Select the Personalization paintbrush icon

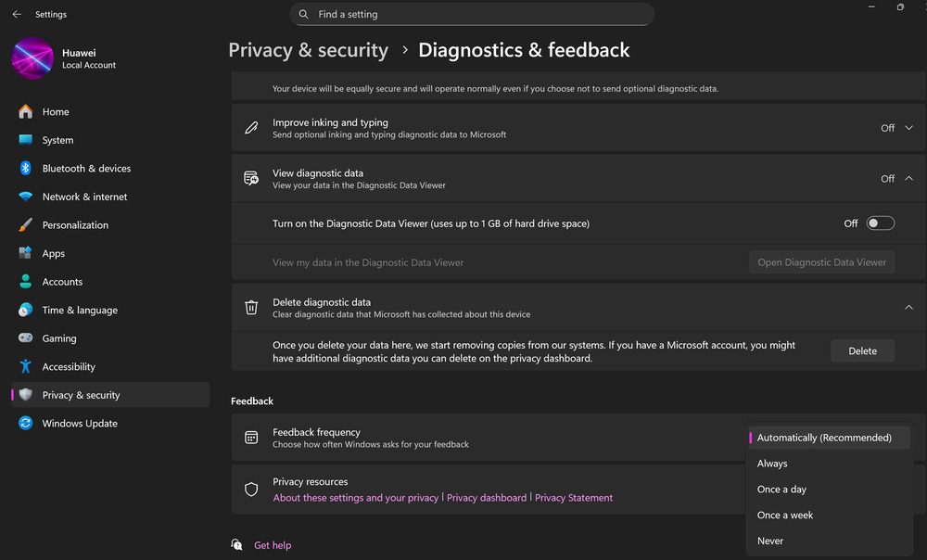(x=25, y=224)
